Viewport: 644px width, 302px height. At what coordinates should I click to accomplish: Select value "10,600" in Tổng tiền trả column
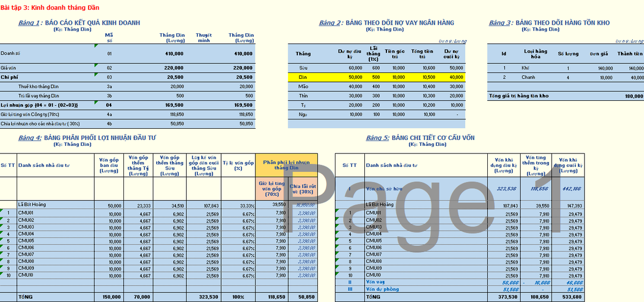428,68
